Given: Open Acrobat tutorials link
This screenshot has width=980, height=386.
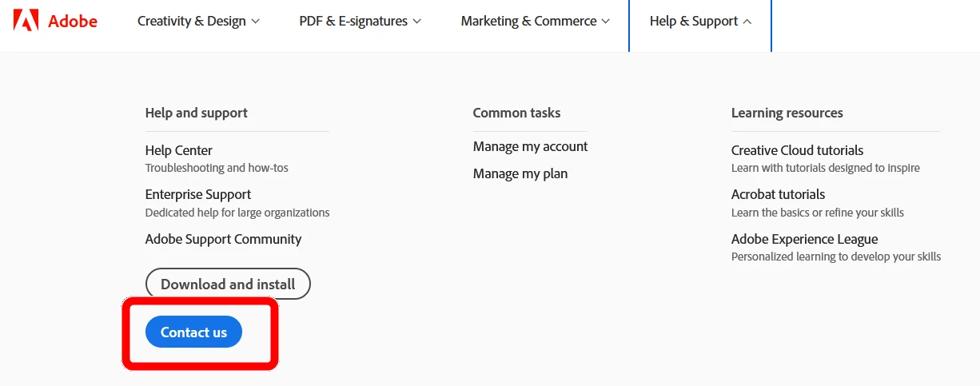Looking at the screenshot, I should [778, 194].
